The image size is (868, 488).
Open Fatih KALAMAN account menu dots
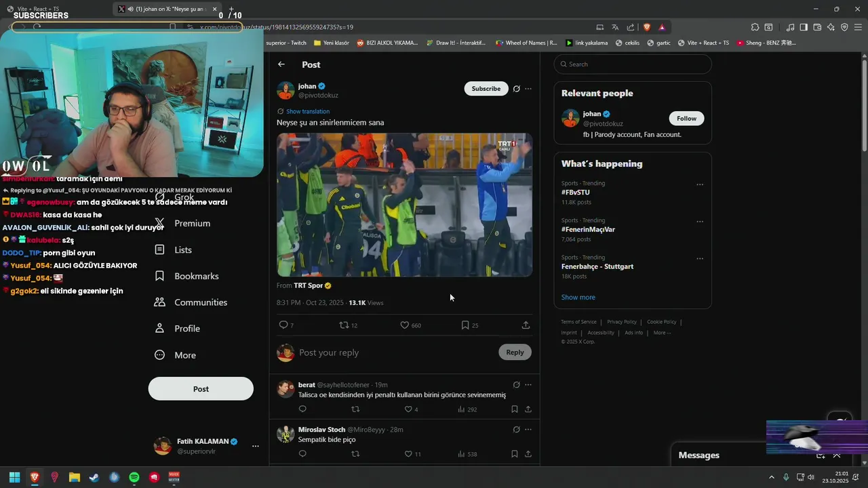click(256, 446)
